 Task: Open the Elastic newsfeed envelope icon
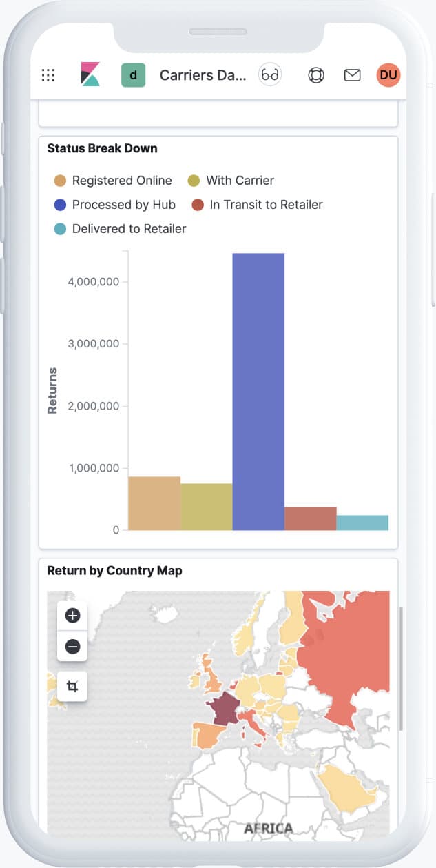coord(352,74)
